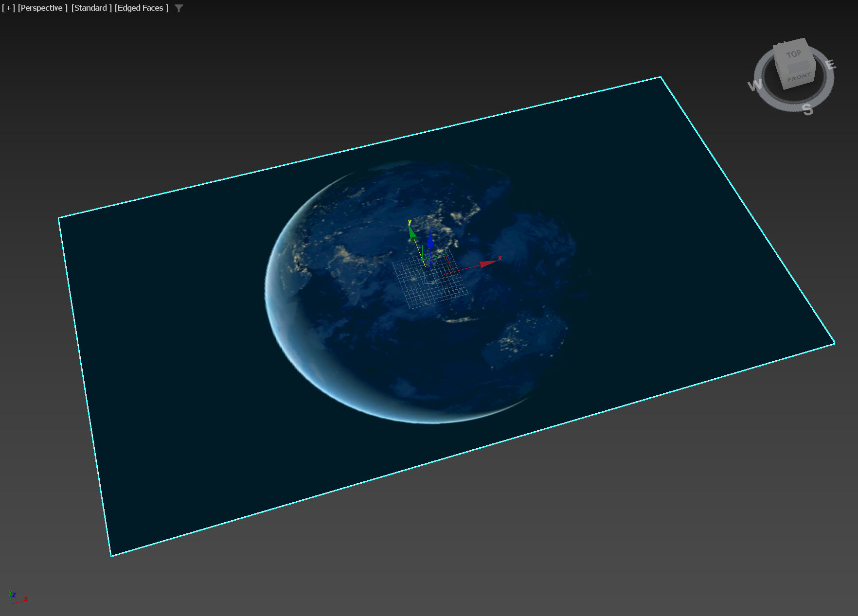Click the W compass letter on the ViewCube
Viewport: 858px width, 616px height.
tap(755, 85)
